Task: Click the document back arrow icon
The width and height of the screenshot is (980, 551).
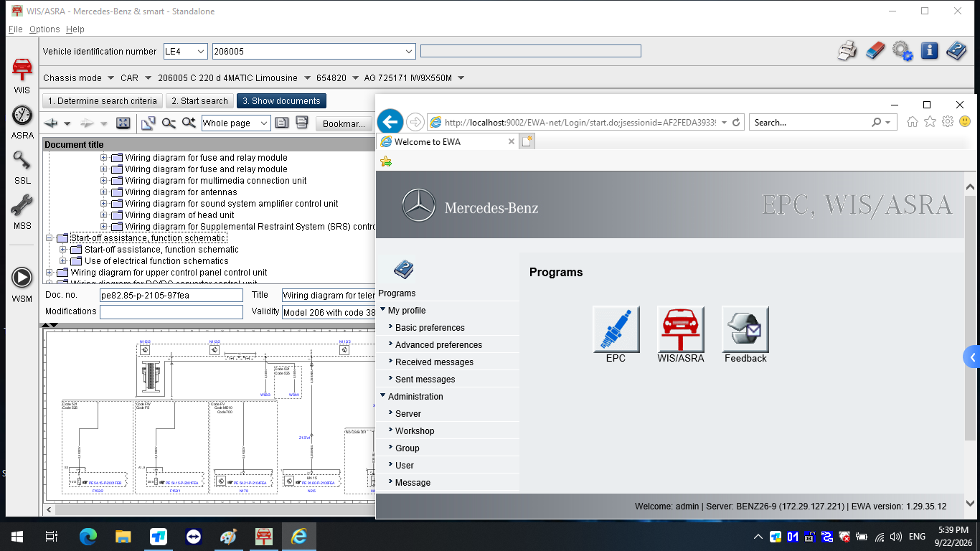Action: coord(52,123)
